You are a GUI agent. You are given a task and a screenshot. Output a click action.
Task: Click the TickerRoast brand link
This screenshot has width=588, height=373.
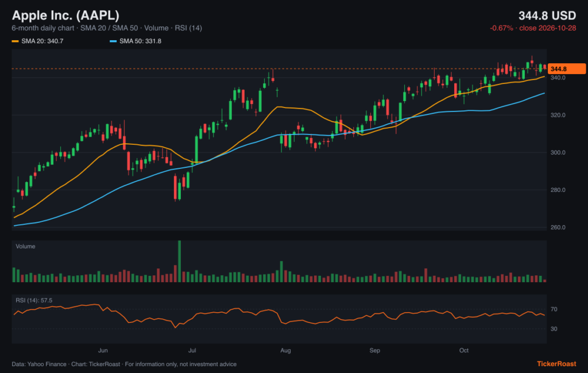(556, 364)
